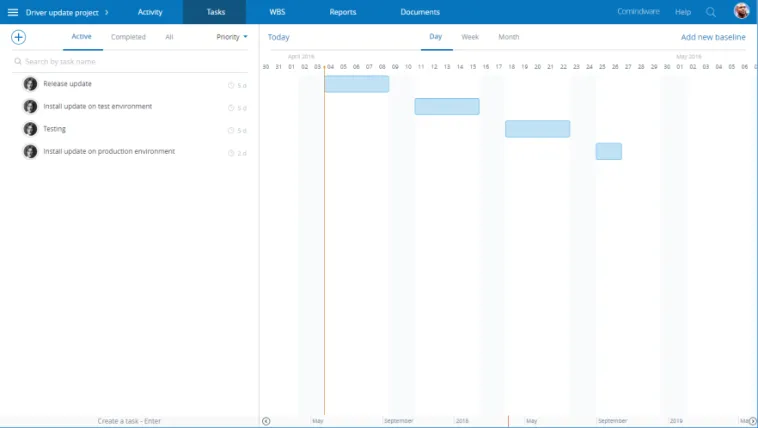
Task: Click the red marker on bottom overview timeline
Action: (x=508, y=421)
